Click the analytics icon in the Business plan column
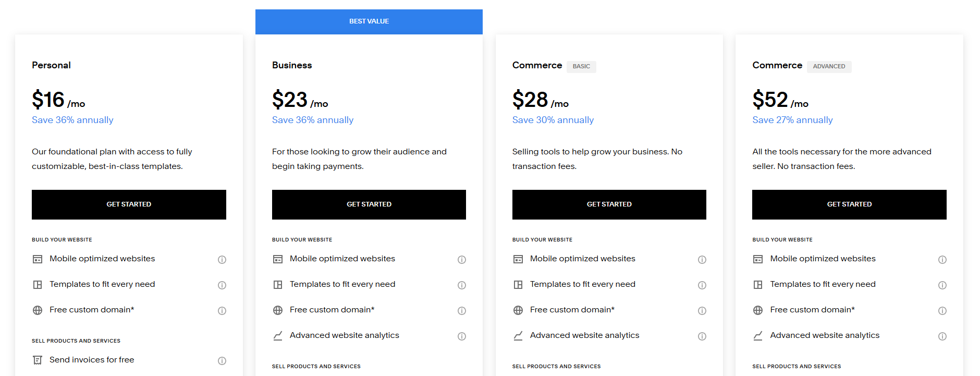Viewport: 980px width, 376px height. [277, 336]
